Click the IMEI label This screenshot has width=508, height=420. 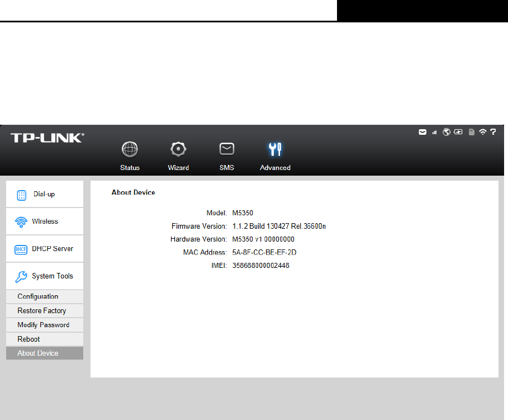(219, 266)
